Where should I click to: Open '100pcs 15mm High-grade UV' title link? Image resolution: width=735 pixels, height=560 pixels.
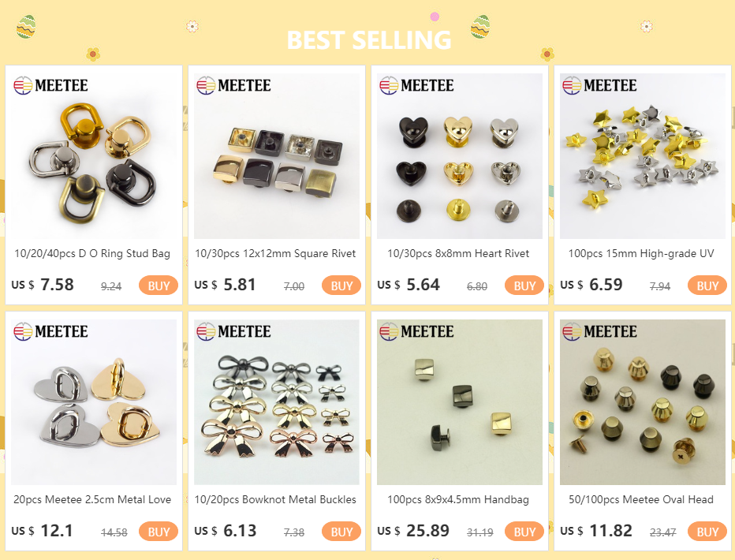641,253
